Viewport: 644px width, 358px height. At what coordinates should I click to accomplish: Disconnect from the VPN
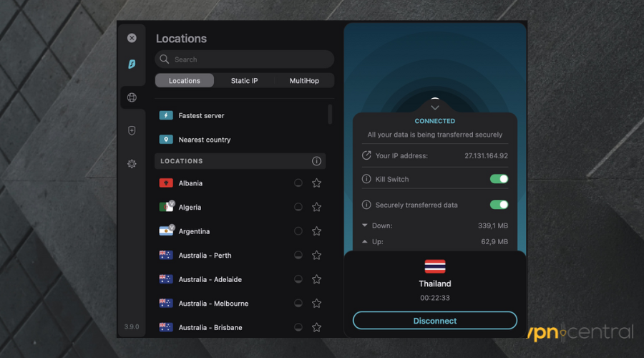pyautogui.click(x=435, y=321)
